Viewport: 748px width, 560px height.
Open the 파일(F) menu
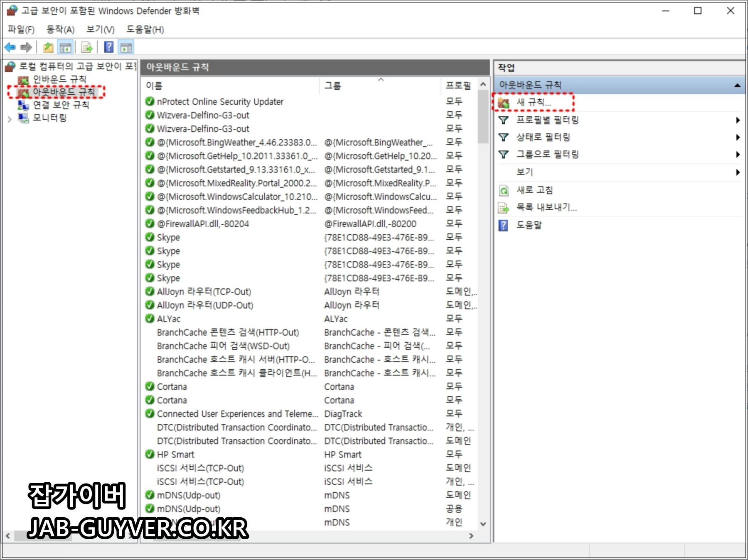point(21,29)
